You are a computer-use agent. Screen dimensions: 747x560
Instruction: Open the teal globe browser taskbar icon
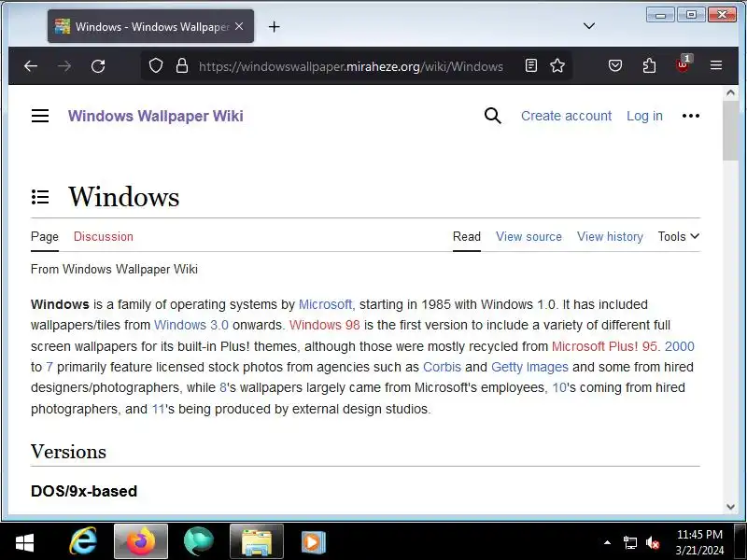tap(198, 542)
